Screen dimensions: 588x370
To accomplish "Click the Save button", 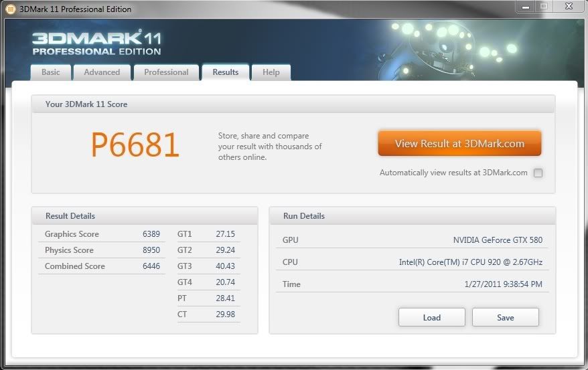I will tap(505, 318).
